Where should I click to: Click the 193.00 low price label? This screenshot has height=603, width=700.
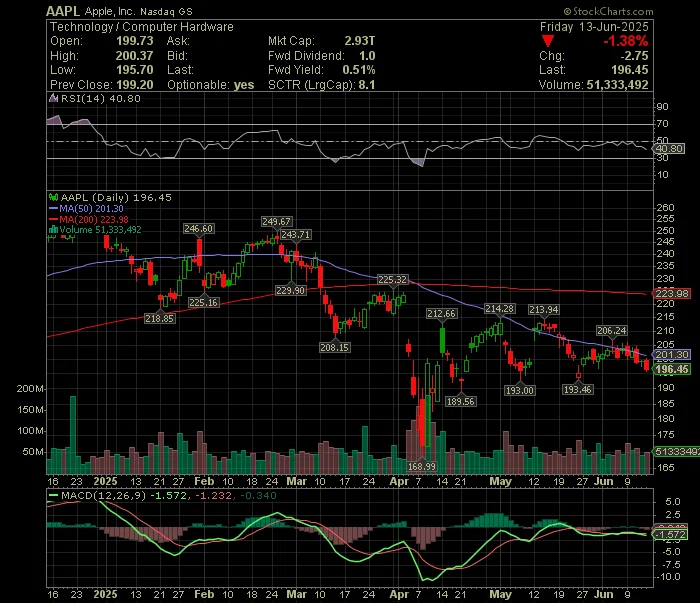(520, 391)
